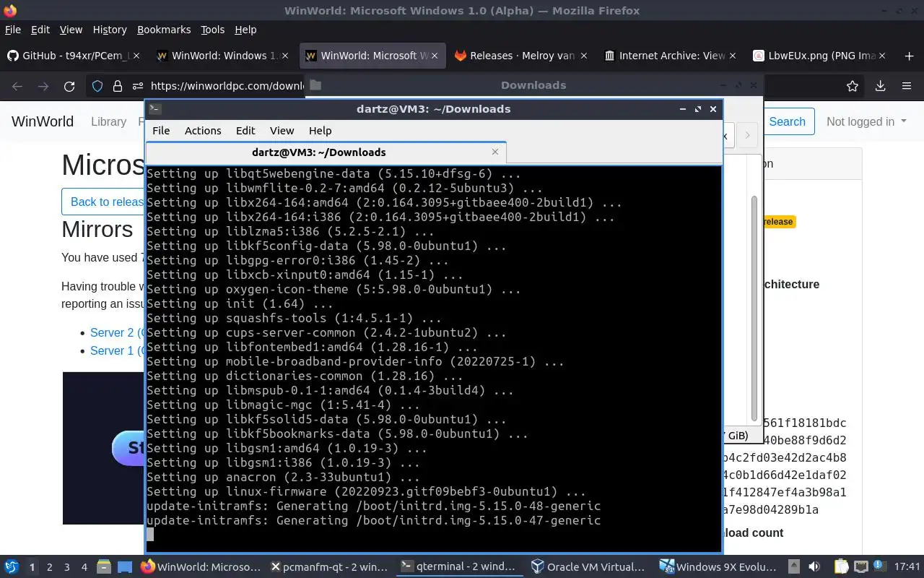Image resolution: width=924 pixels, height=578 pixels.
Task: Open the terminal File menu
Action: [161, 130]
